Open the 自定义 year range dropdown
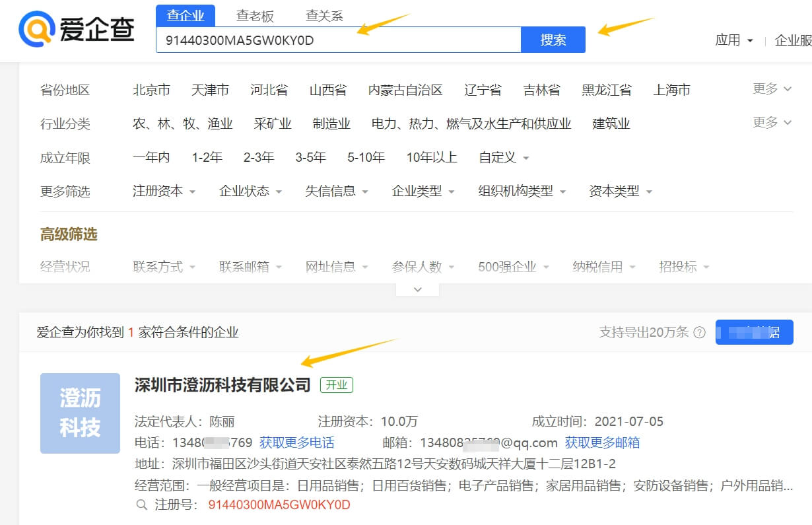 tap(504, 157)
